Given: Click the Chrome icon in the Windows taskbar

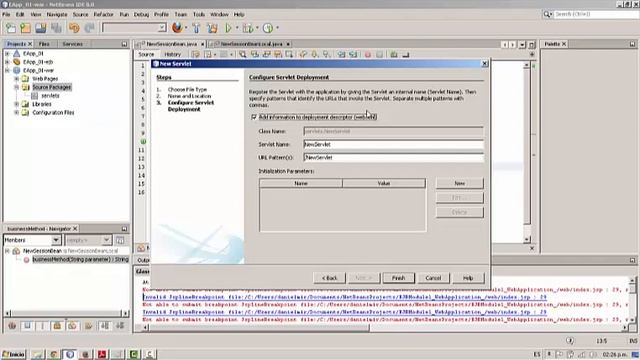Looking at the screenshot, I should coord(53,354).
